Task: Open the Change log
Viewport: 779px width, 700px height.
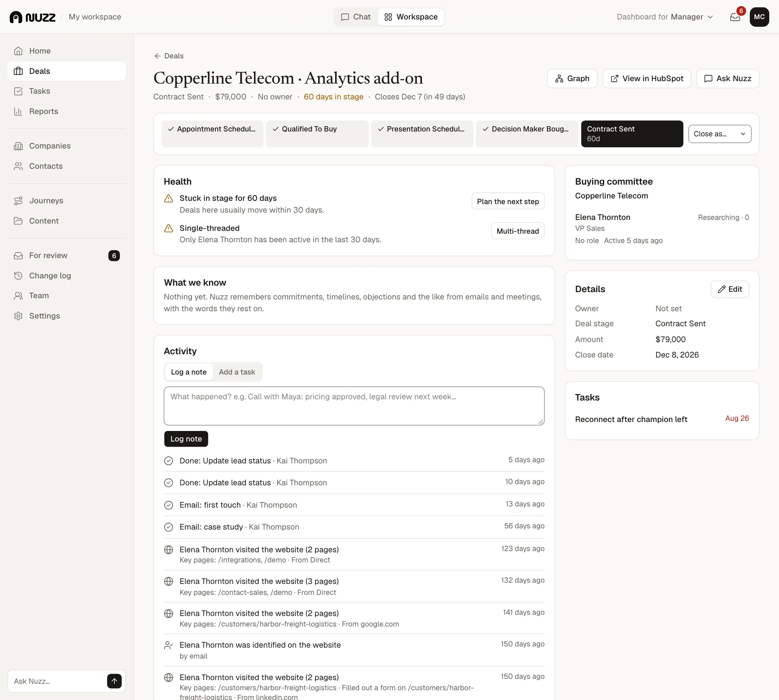Action: [x=67, y=276]
